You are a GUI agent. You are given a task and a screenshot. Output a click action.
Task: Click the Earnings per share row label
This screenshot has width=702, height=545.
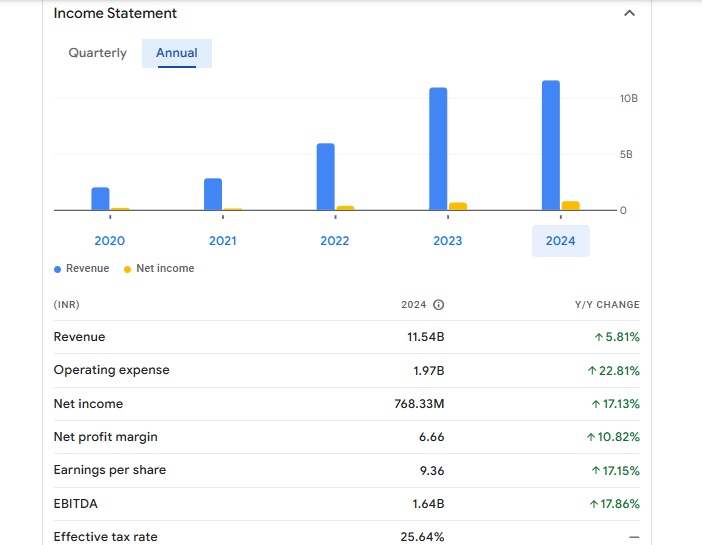tap(110, 470)
